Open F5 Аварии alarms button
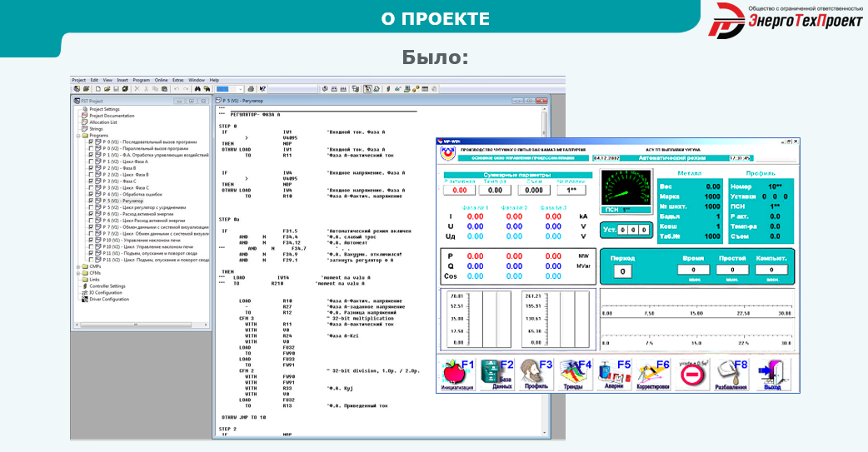Viewport: 868px width, 452px height. point(614,375)
